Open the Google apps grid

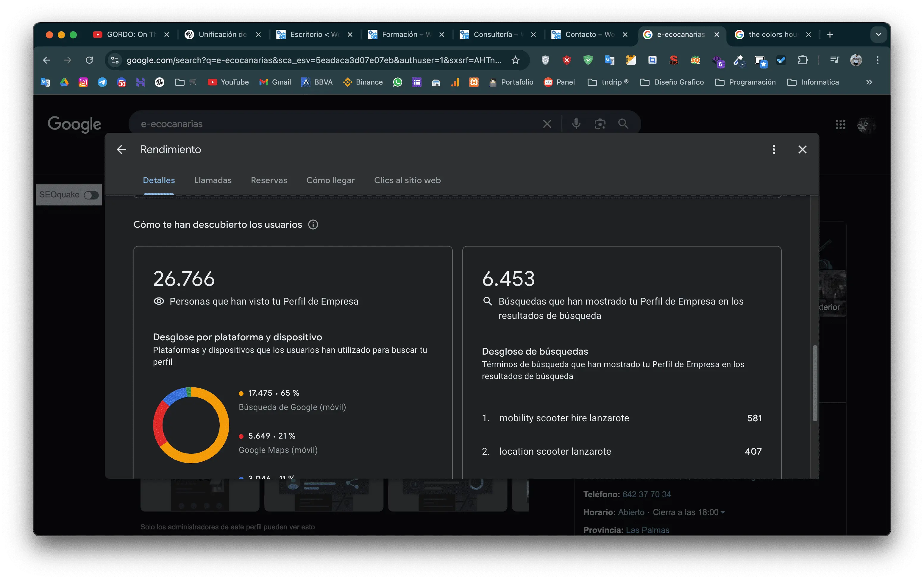840,124
